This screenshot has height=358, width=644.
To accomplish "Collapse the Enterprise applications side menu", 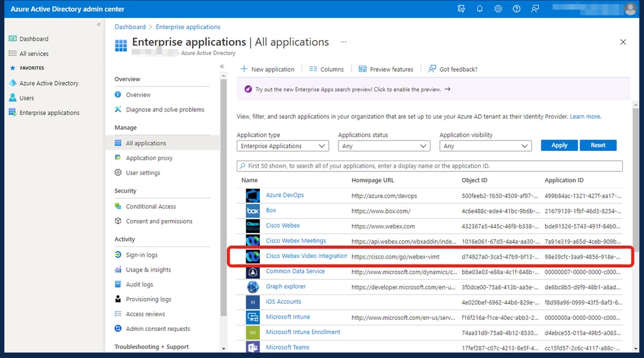I will [222, 66].
